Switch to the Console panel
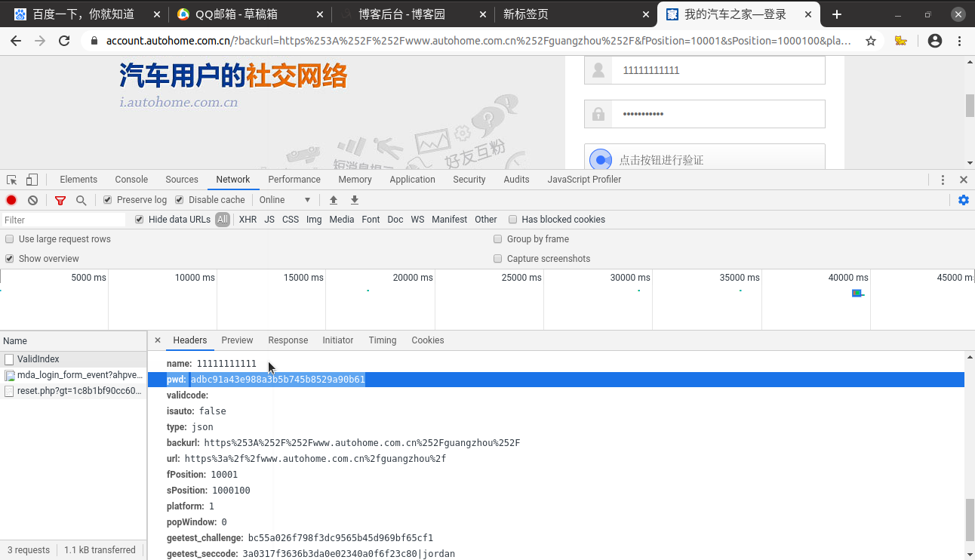 click(x=131, y=180)
